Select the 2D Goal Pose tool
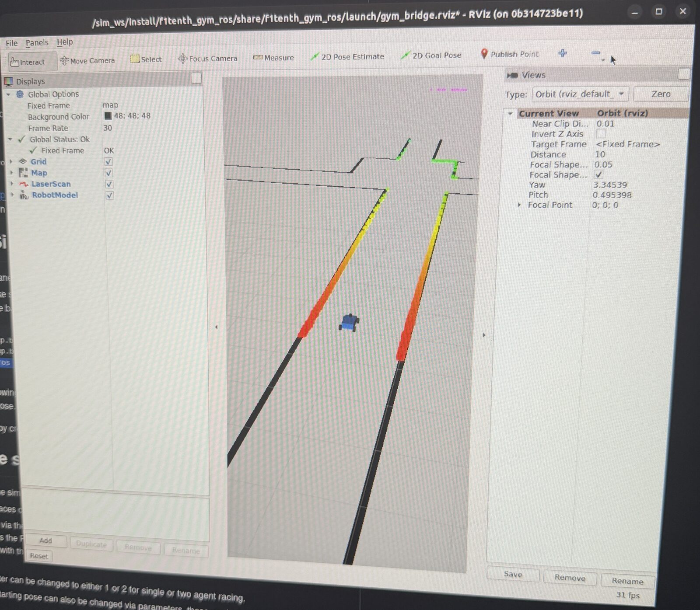Screen dimensions: 700x610 point(431,56)
